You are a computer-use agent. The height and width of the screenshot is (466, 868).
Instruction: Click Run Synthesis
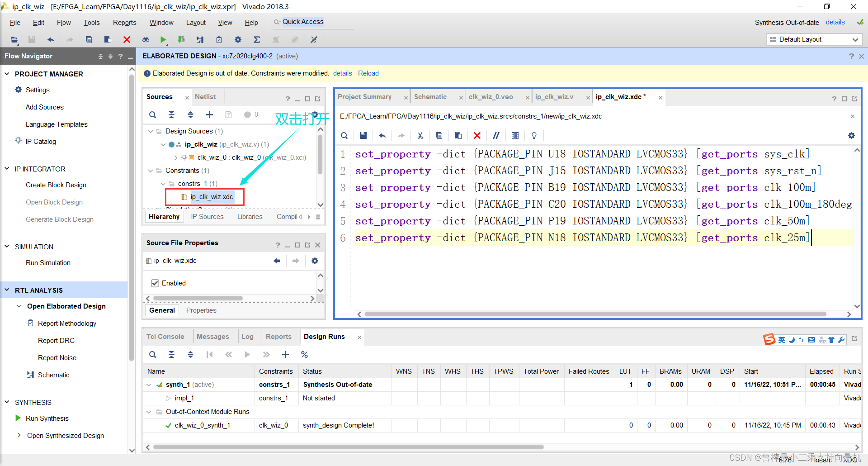tap(47, 418)
